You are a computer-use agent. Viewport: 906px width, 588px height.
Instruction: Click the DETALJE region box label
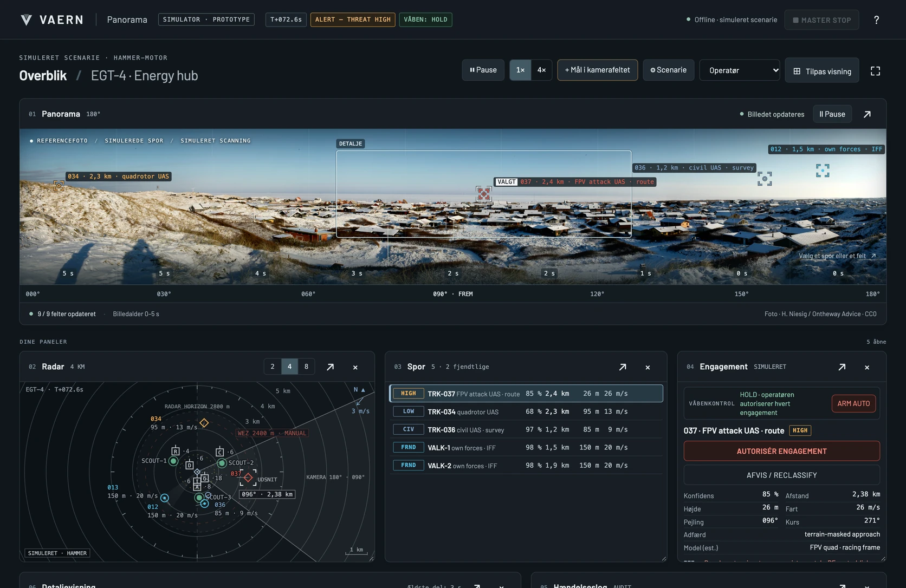pyautogui.click(x=351, y=143)
